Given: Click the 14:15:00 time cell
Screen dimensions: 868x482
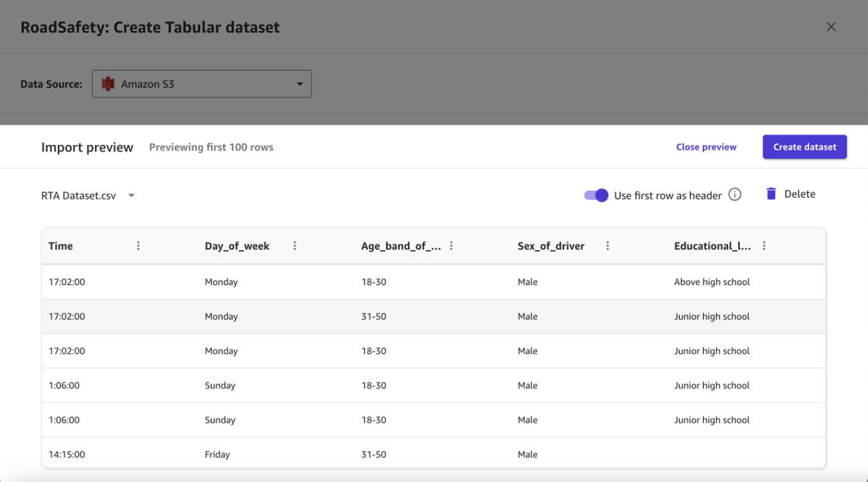Looking at the screenshot, I should coord(67,454).
